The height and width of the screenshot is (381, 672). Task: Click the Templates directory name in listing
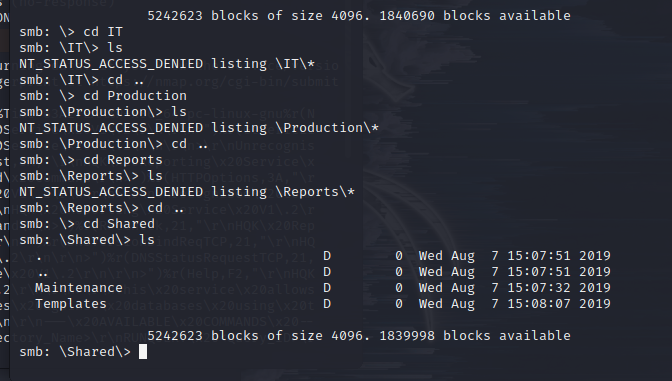coord(71,304)
